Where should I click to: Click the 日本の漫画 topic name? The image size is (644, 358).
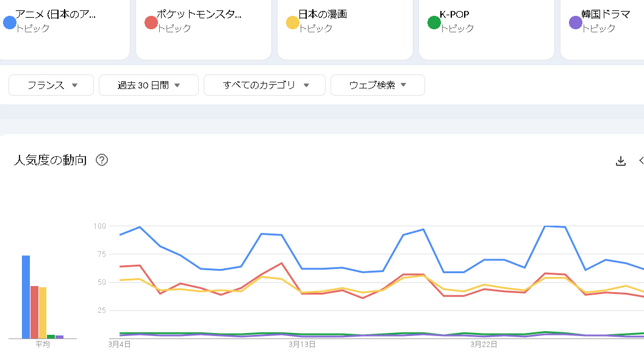coord(323,14)
